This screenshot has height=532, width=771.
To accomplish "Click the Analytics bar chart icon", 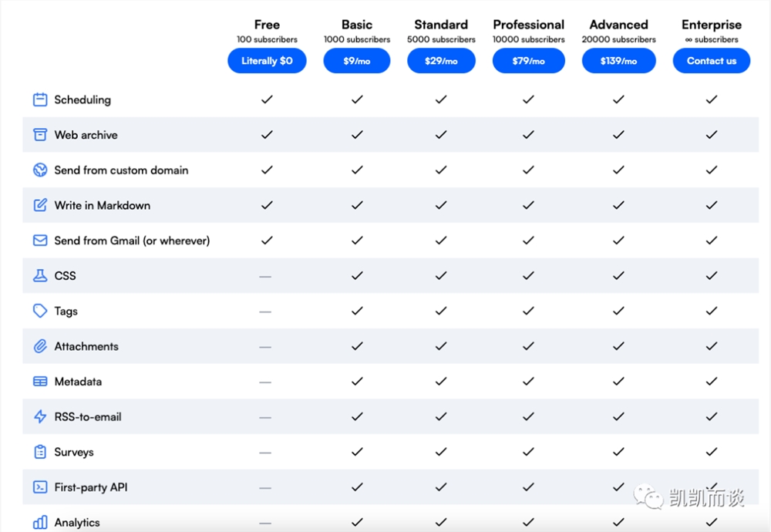I will tap(40, 522).
